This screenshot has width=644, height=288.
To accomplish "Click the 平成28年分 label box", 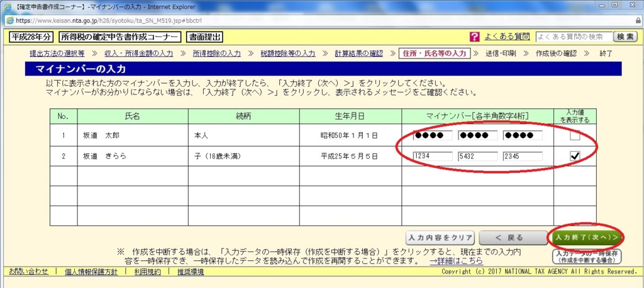I will (x=31, y=37).
